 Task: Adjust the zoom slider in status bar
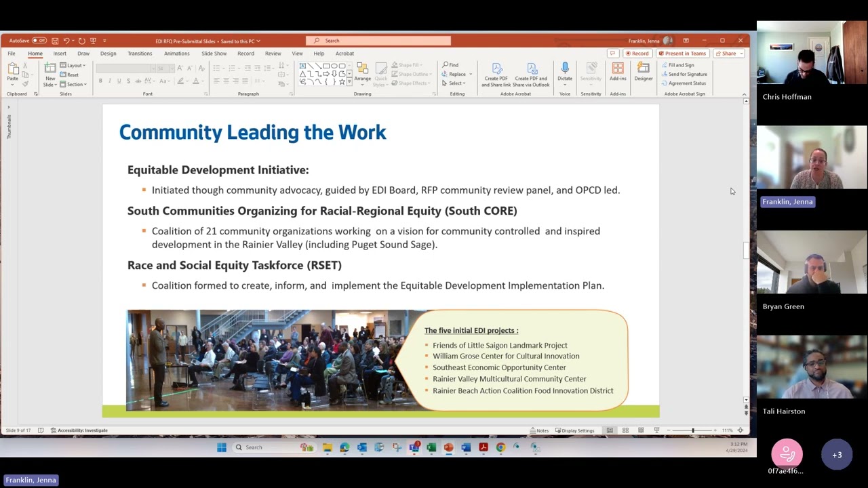[692, 430]
